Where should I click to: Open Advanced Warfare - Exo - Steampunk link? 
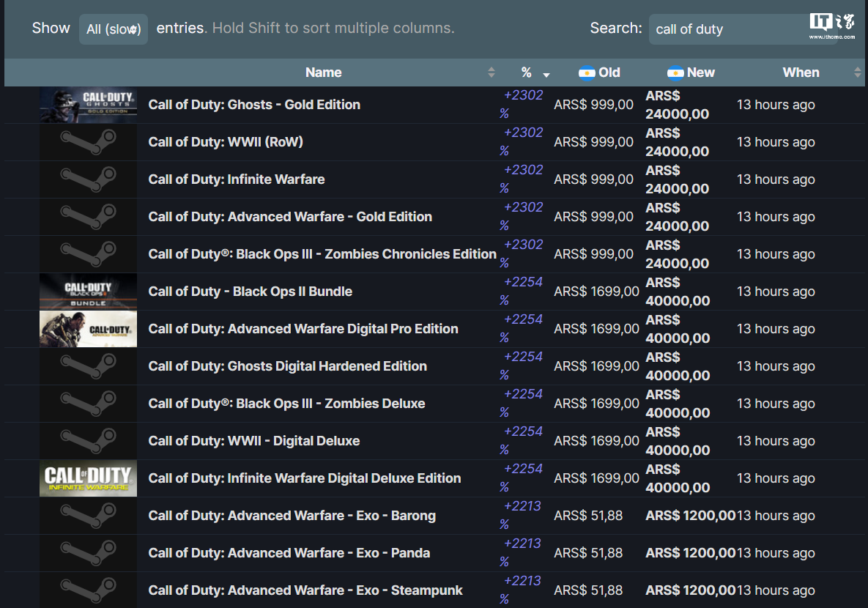pyautogui.click(x=305, y=590)
